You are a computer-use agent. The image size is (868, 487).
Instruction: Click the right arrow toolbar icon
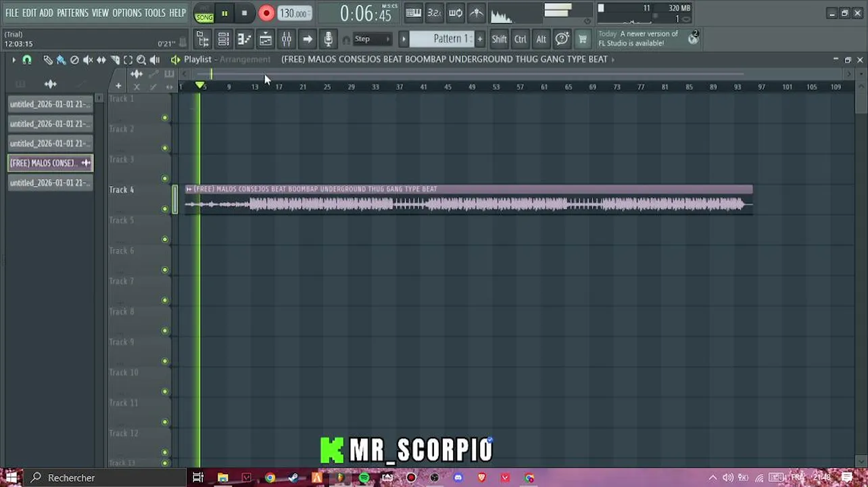pyautogui.click(x=307, y=39)
